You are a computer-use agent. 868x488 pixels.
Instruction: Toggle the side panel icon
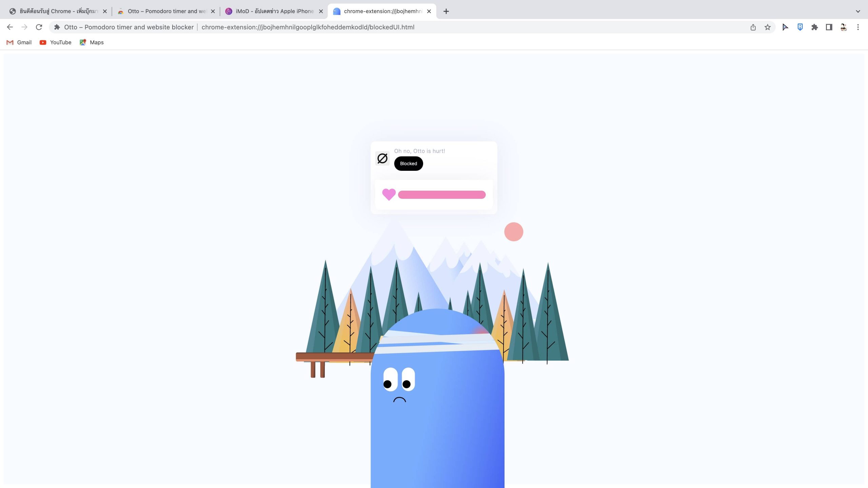829,27
